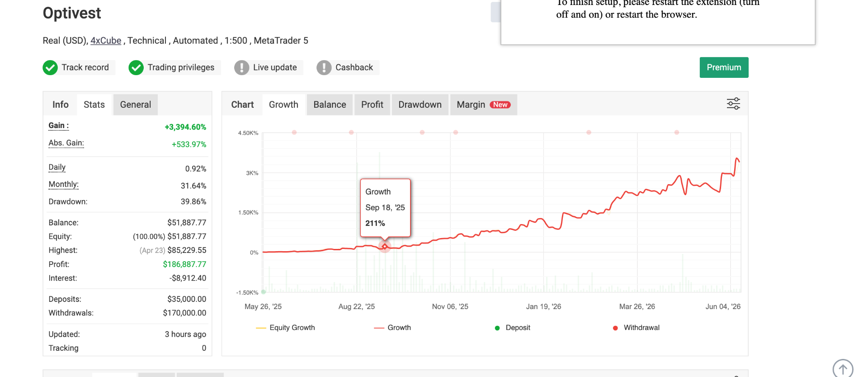The image size is (868, 377).
Task: Click the Tracking count value 0
Action: 204,348
